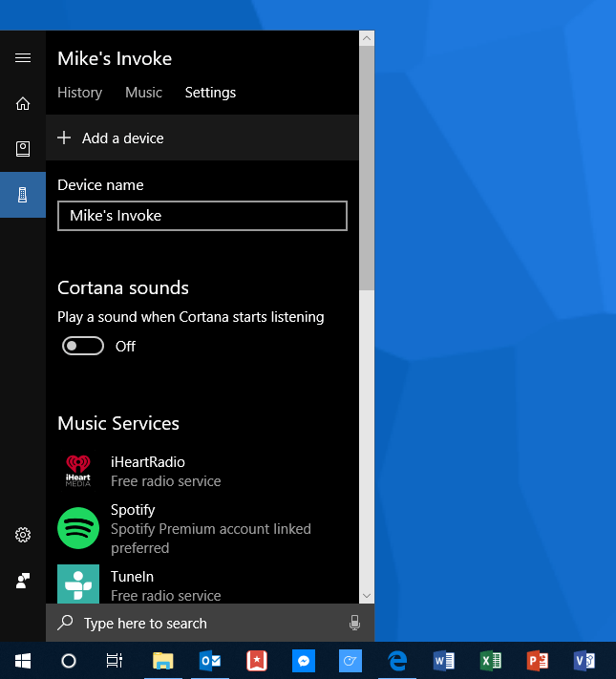Click the iHeartRadio logo
Image resolution: width=616 pixels, height=679 pixels.
pos(78,471)
